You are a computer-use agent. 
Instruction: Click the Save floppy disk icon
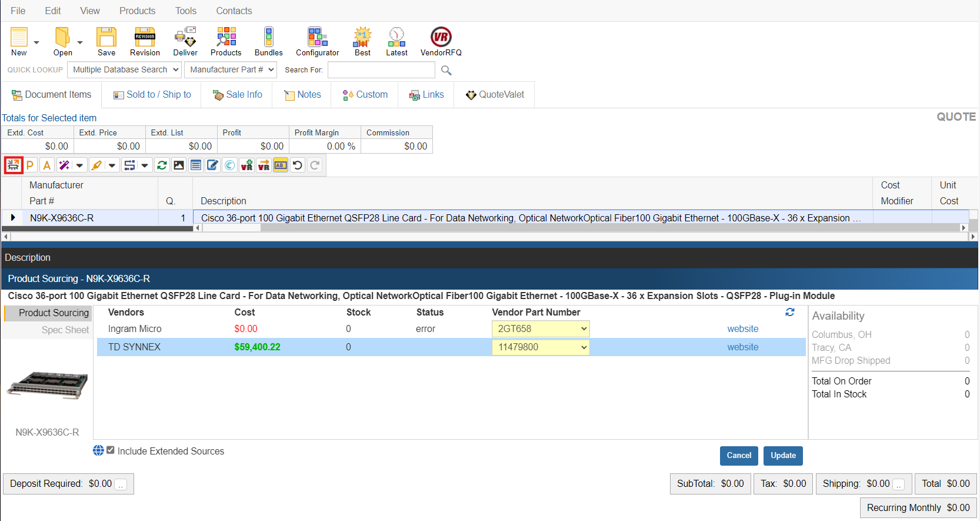(x=106, y=37)
